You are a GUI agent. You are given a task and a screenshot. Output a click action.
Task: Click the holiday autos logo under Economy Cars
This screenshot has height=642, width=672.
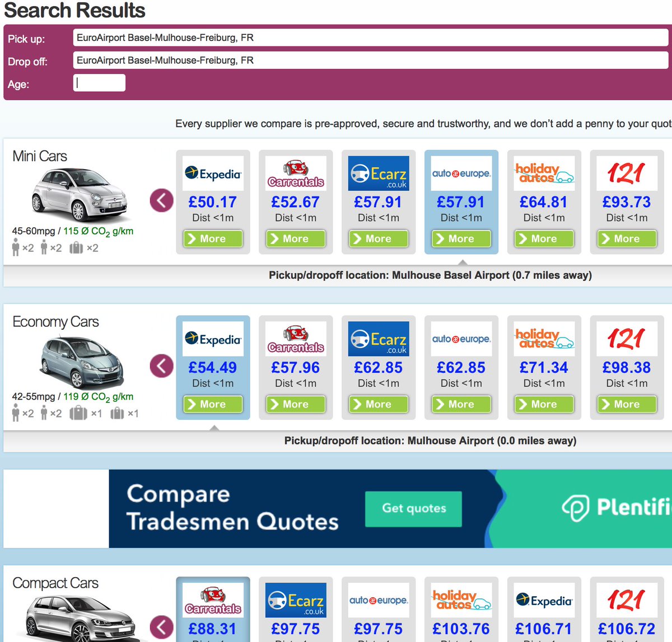pos(544,339)
